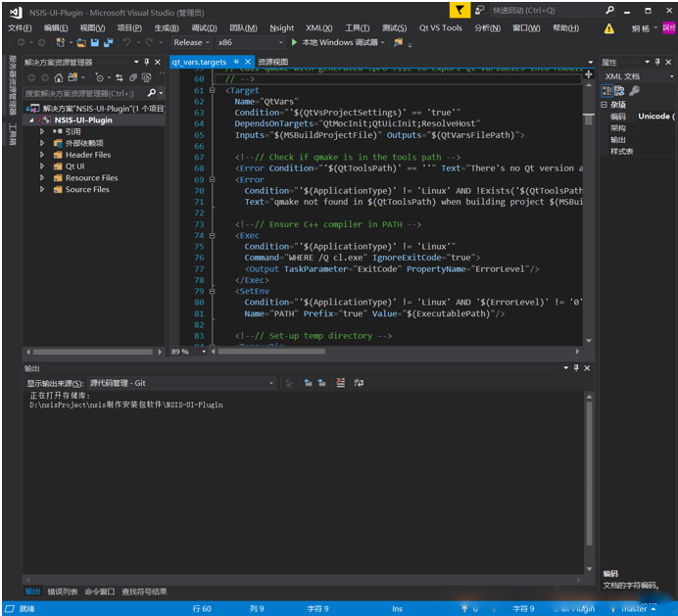Click the Redo arrow in main toolbar
Image resolution: width=678 pixels, height=616 pixels.
[x=149, y=42]
